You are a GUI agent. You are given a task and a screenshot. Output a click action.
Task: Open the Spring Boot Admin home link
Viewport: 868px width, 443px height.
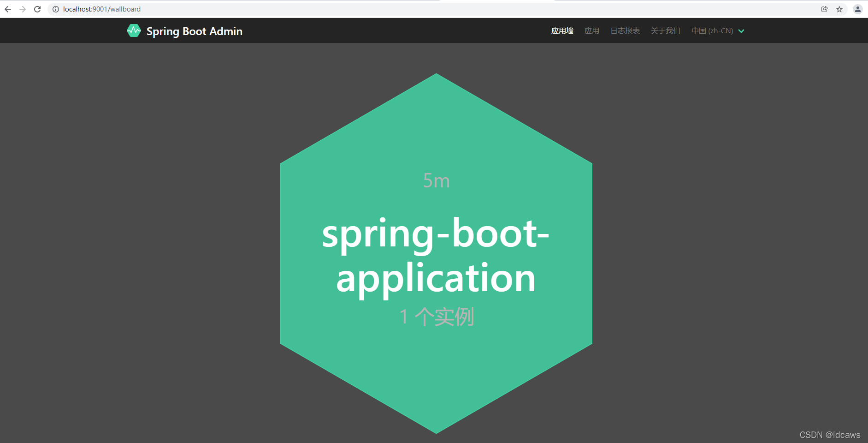(x=185, y=31)
